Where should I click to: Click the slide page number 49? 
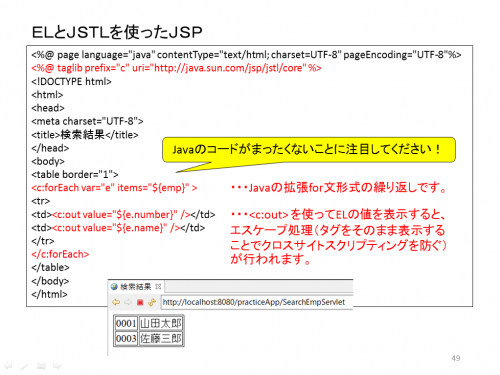456,358
